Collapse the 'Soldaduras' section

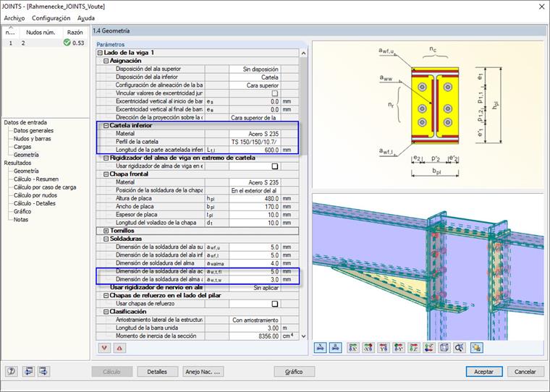[x=106, y=239]
